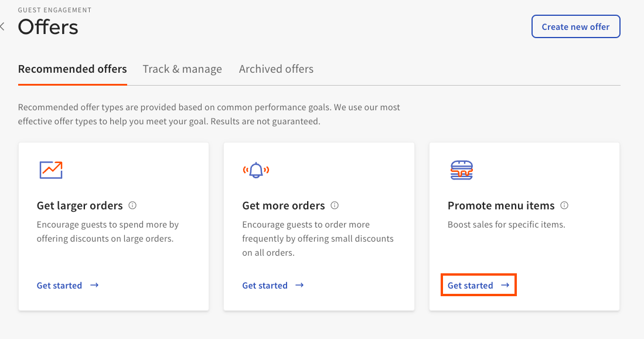
Task: Open info tooltip for Get more orders
Action: pyautogui.click(x=335, y=205)
